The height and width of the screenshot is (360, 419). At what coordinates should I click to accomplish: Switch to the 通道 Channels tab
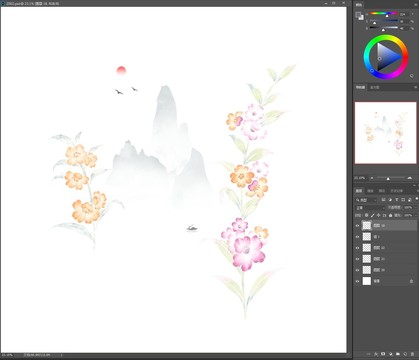point(370,191)
